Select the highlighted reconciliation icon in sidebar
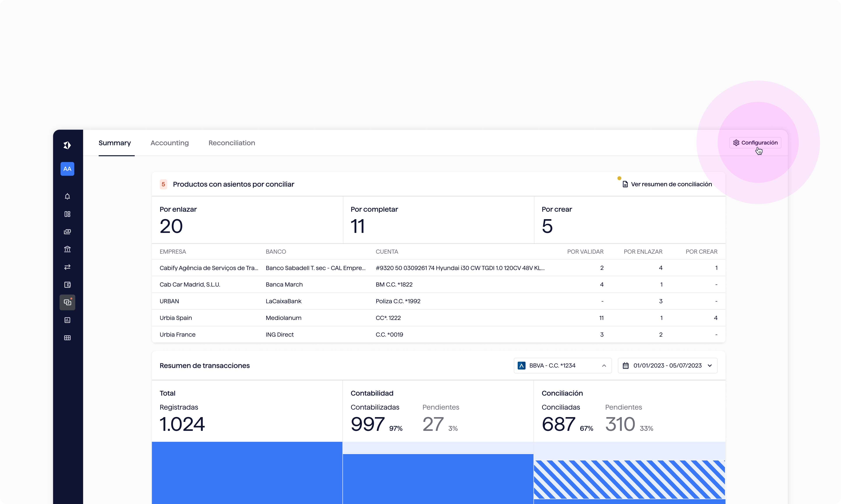This screenshot has height=504, width=841. coord(67,302)
